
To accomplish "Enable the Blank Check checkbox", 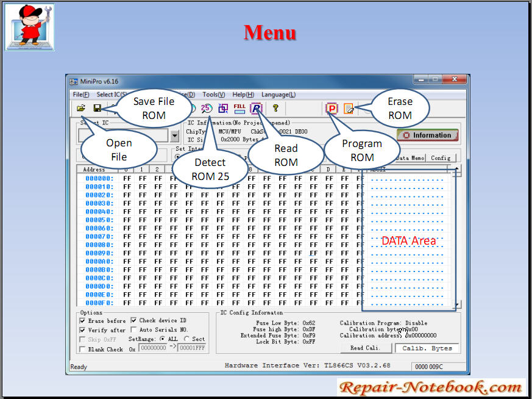I will (x=82, y=349).
